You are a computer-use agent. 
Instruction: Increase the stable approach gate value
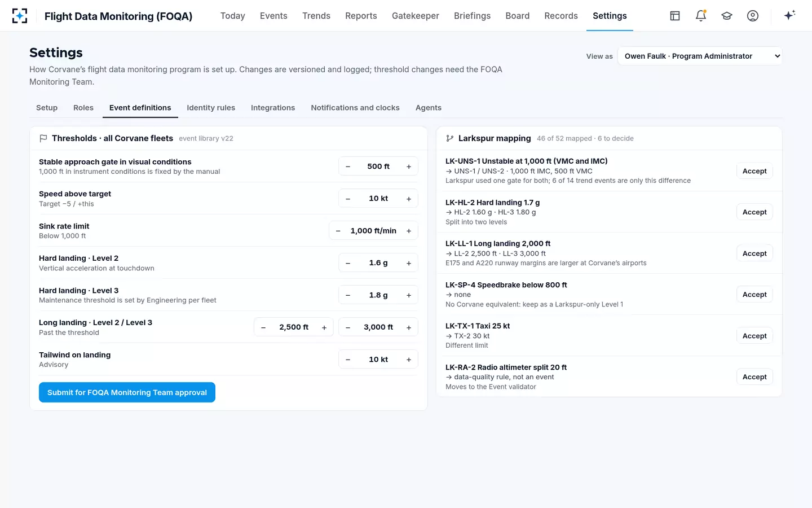click(409, 167)
